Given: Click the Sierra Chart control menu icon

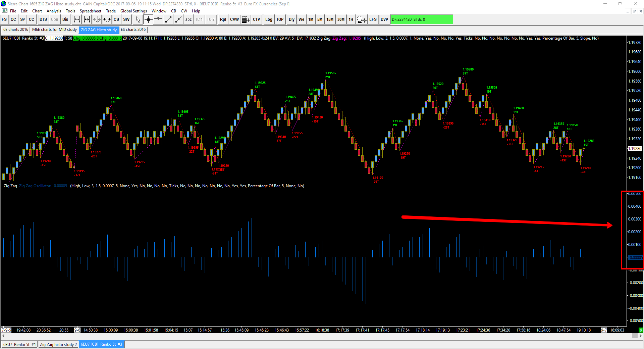Looking at the screenshot, I should (5, 11).
